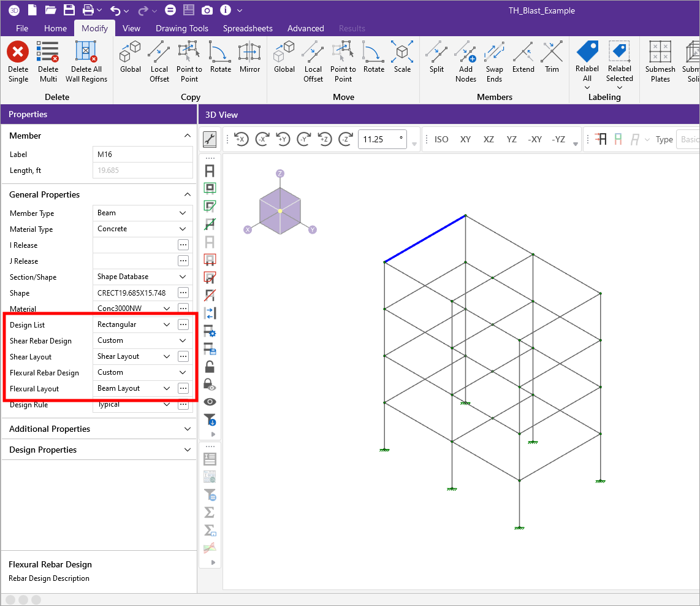Click the Swap Ends tool

[494, 53]
